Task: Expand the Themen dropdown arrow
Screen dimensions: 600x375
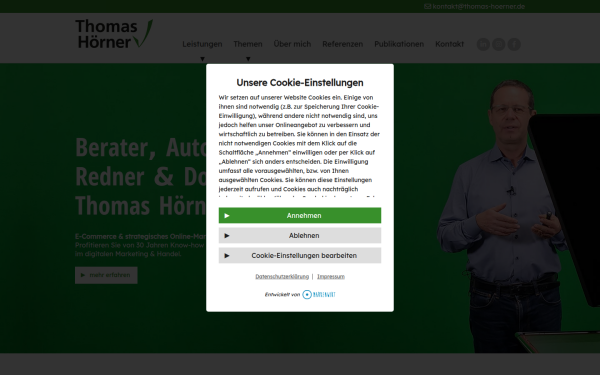Action: pos(248,59)
